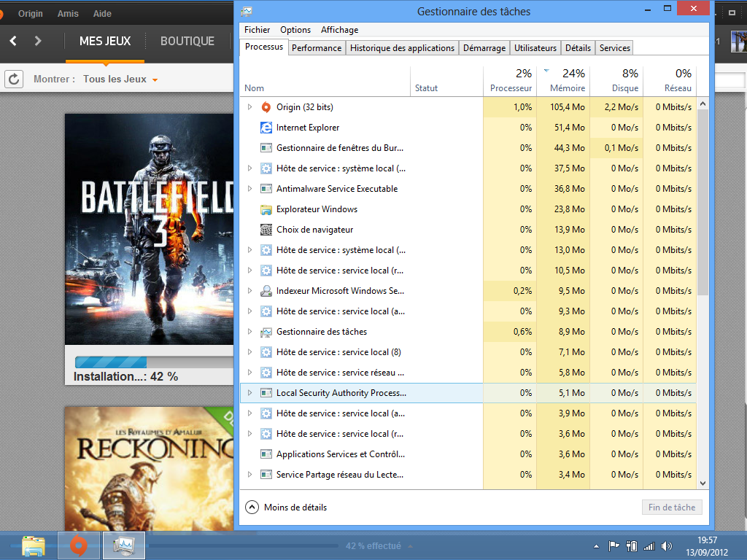The width and height of the screenshot is (747, 560).
Task: Click the Hôte de service : service local (8) gear icon
Action: [x=266, y=352]
